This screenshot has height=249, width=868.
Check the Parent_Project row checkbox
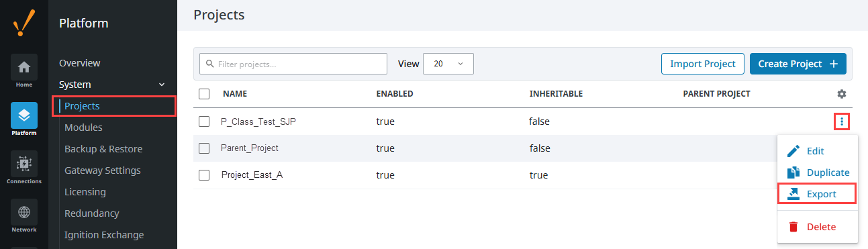coord(205,148)
